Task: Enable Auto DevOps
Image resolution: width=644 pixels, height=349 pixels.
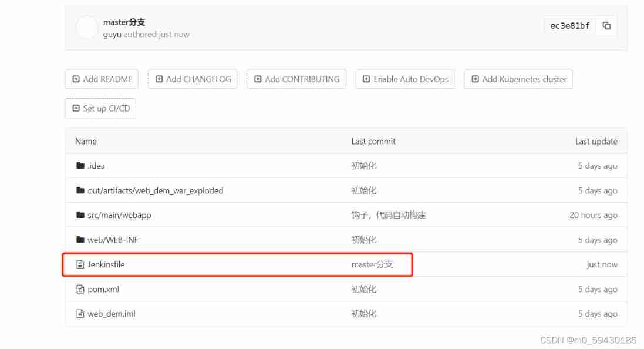Action: click(x=405, y=79)
